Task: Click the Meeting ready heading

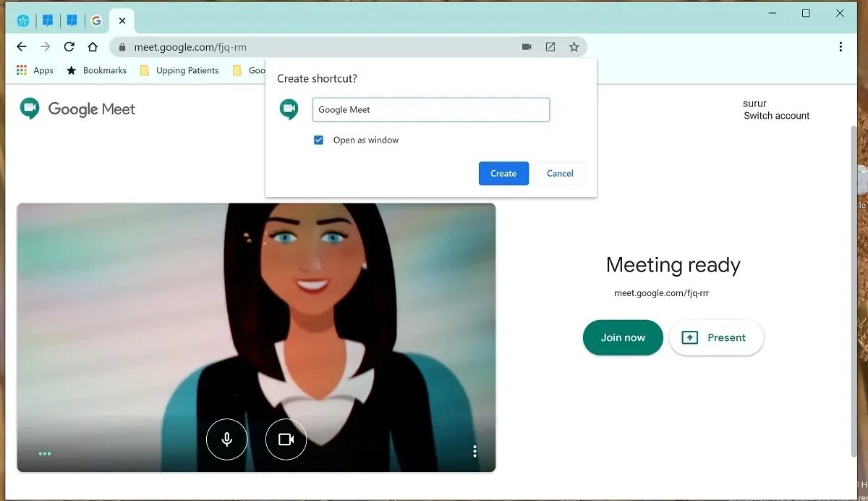Action: pos(673,265)
